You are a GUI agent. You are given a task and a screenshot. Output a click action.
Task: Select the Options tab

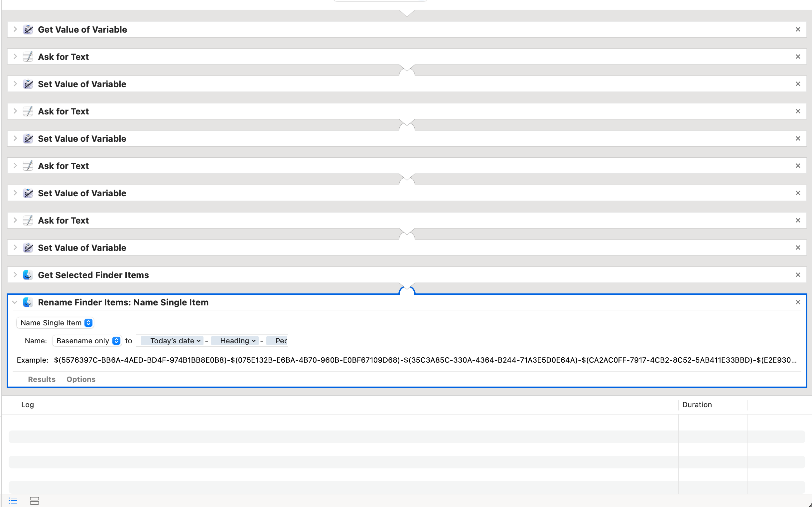[x=81, y=379]
